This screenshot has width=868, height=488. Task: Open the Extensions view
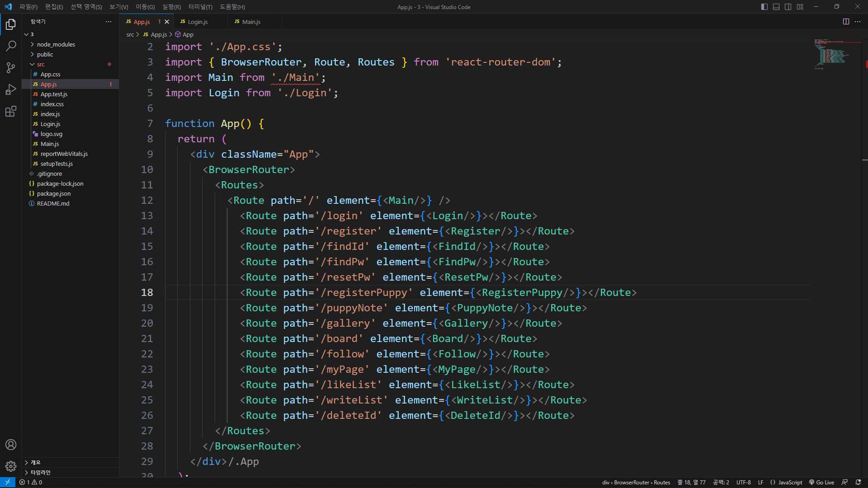pos(11,111)
